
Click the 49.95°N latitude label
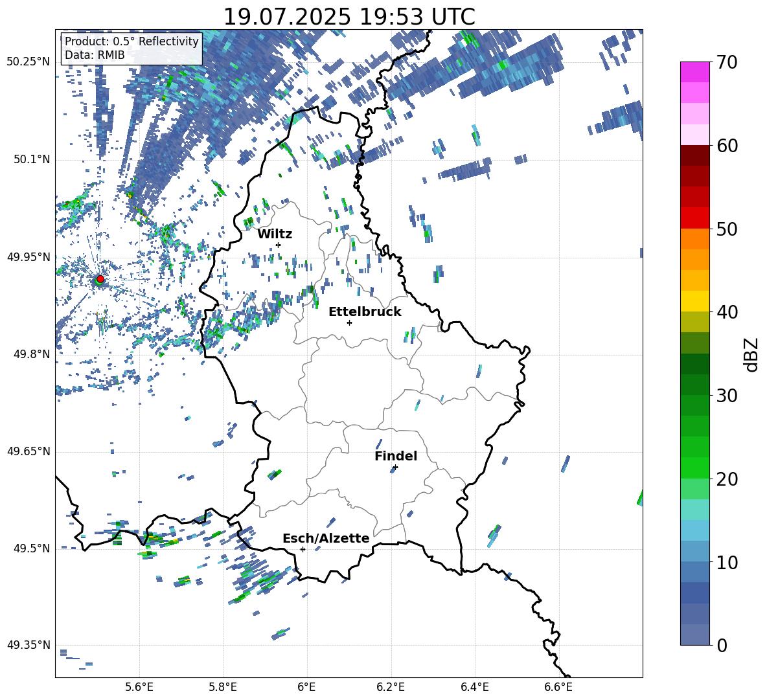click(x=29, y=257)
